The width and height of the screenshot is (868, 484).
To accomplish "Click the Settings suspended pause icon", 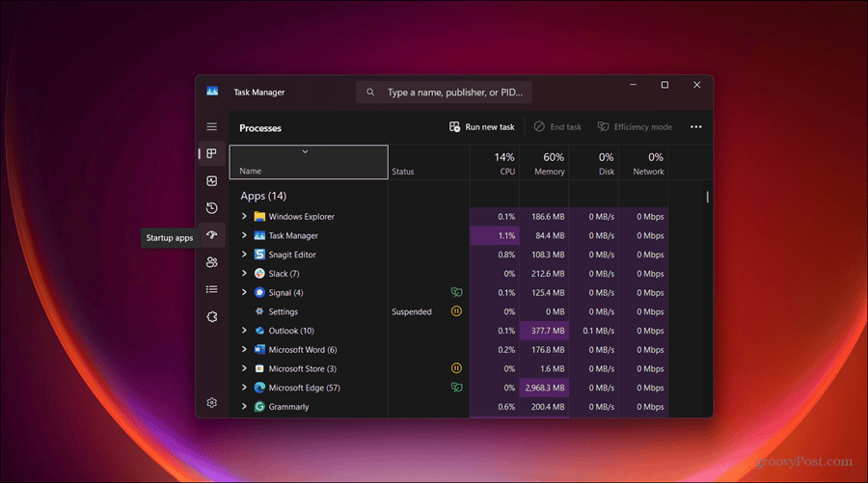I will (457, 311).
